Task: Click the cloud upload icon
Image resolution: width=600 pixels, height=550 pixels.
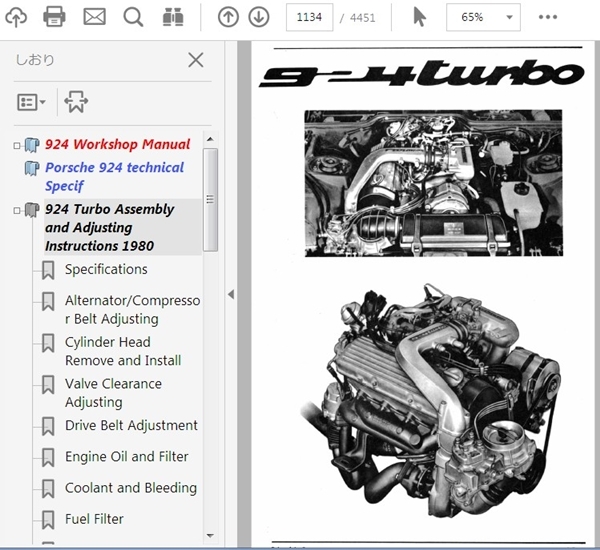Action: (16, 17)
